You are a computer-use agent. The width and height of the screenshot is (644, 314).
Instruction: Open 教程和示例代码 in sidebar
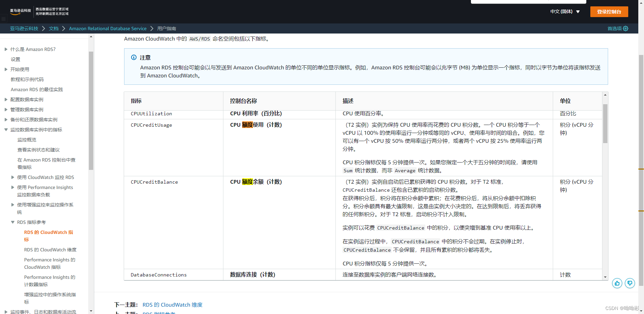point(27,79)
